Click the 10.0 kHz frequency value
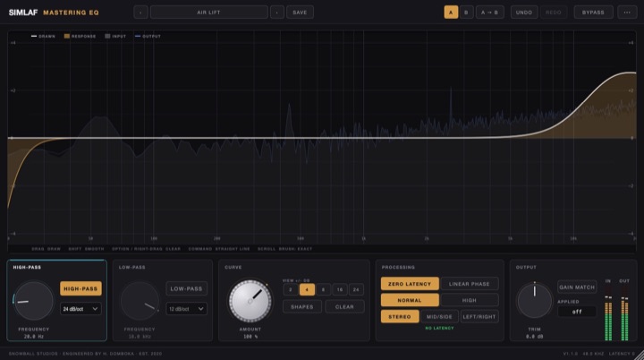Image resolution: width=644 pixels, height=360 pixels. (x=140, y=337)
